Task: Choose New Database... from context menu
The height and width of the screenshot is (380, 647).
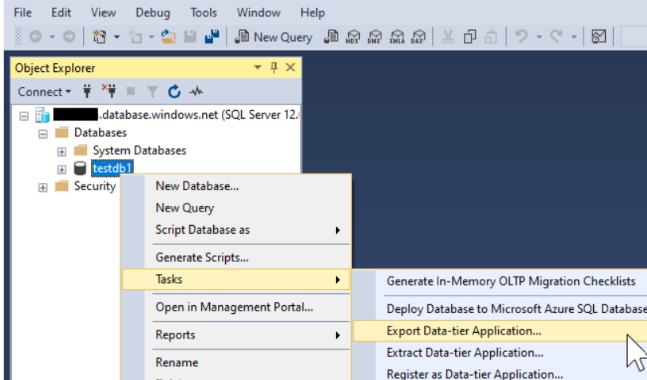Action: click(x=236, y=186)
